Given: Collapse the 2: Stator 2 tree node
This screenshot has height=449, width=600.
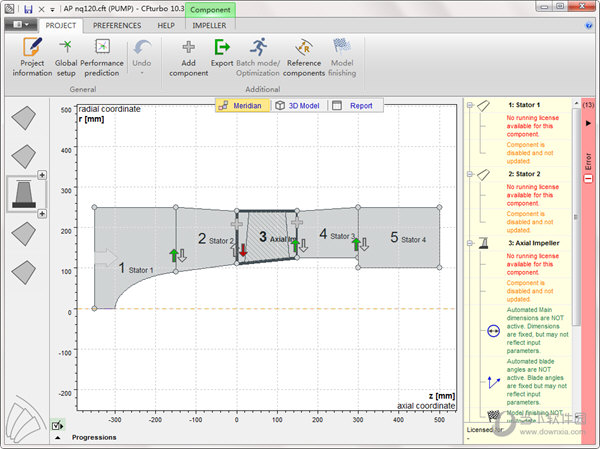Looking at the screenshot, I should [470, 174].
